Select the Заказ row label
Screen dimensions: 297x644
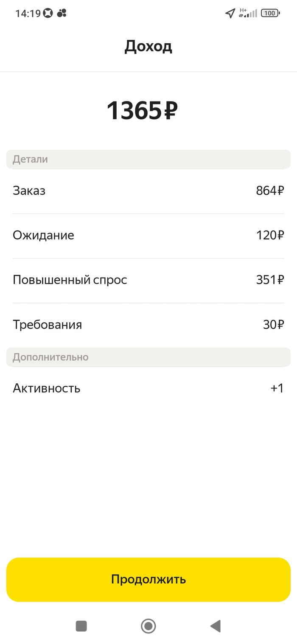[x=29, y=191]
